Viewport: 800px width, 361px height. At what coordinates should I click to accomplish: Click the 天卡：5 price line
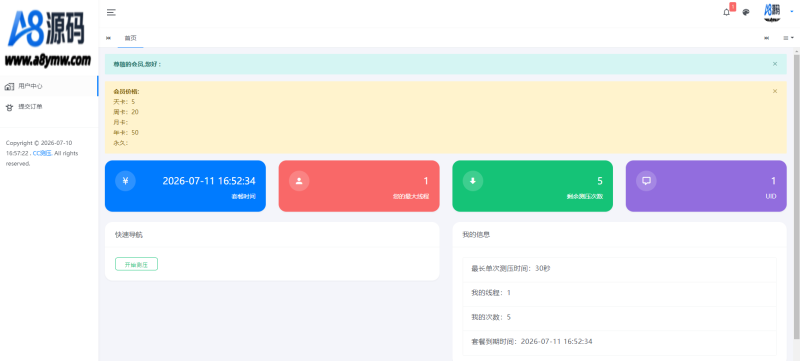pyautogui.click(x=124, y=102)
